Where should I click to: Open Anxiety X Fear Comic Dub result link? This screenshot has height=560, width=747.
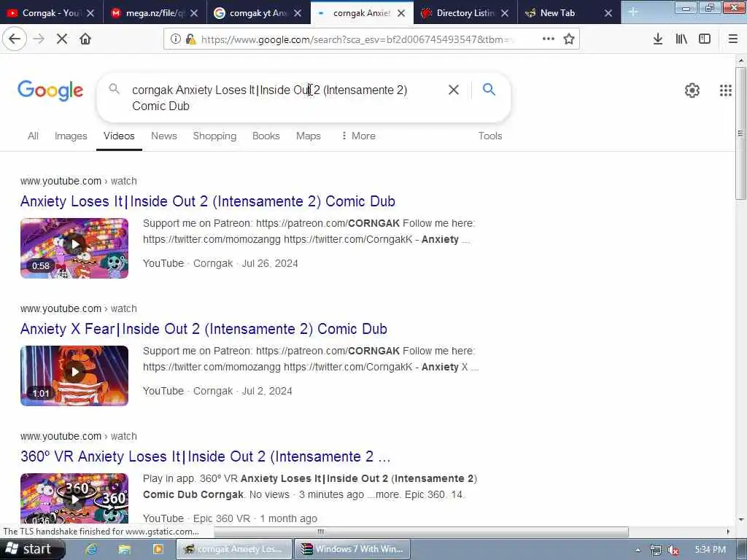point(204,329)
